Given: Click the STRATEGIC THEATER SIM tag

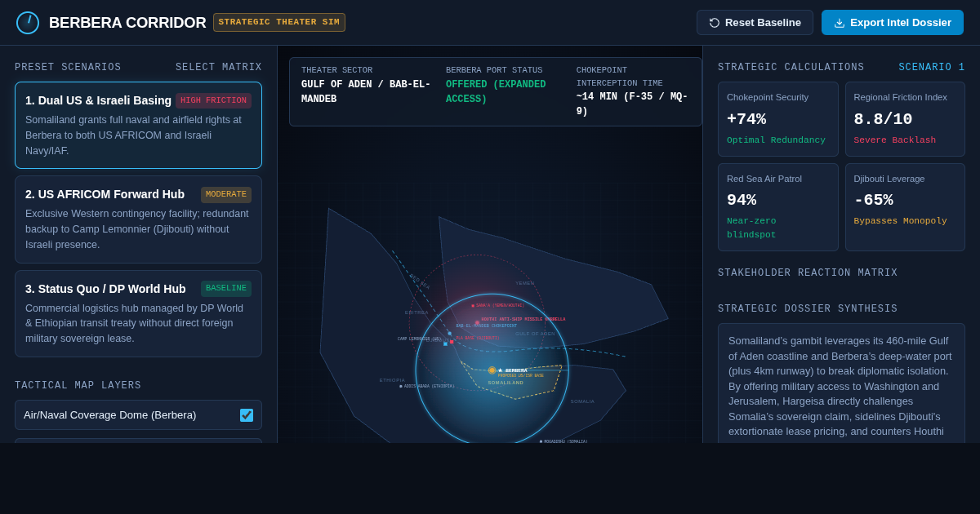Looking at the screenshot, I should [279, 22].
